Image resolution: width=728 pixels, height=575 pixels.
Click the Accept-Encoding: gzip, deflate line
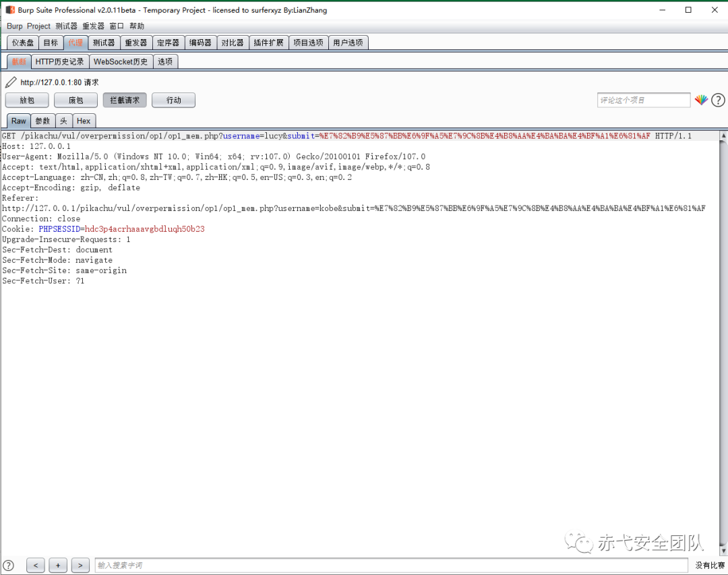[71, 187]
